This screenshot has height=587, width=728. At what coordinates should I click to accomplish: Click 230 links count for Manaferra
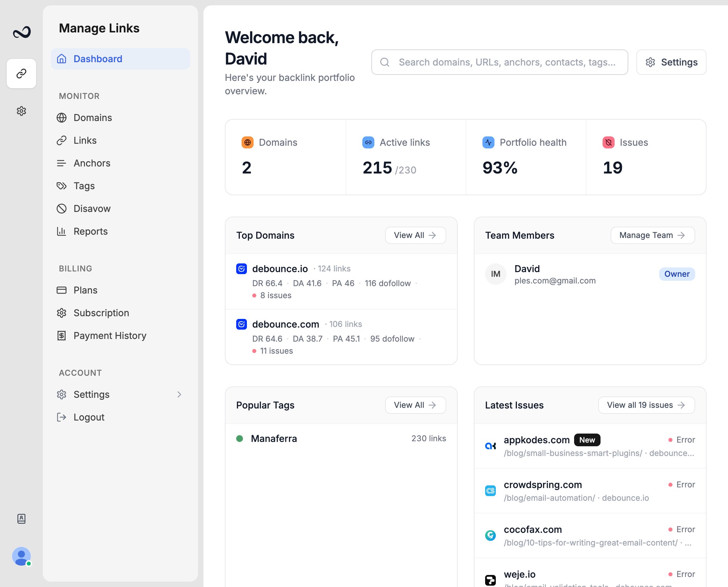pyautogui.click(x=429, y=439)
